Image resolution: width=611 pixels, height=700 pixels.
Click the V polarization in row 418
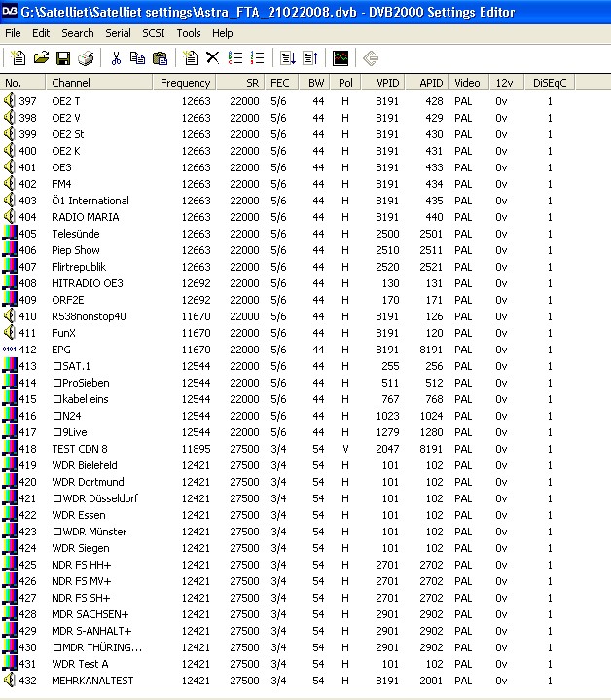point(345,449)
